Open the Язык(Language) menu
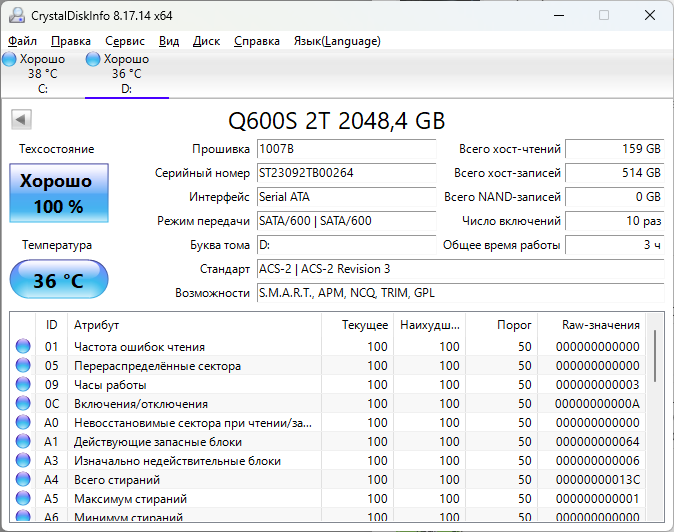 coord(337,41)
